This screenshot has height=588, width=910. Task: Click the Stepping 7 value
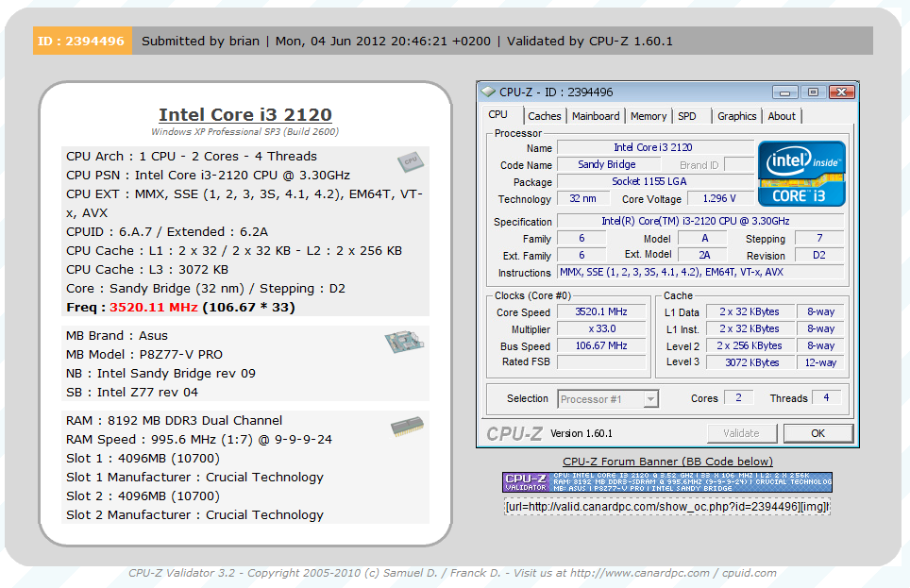pos(818,238)
